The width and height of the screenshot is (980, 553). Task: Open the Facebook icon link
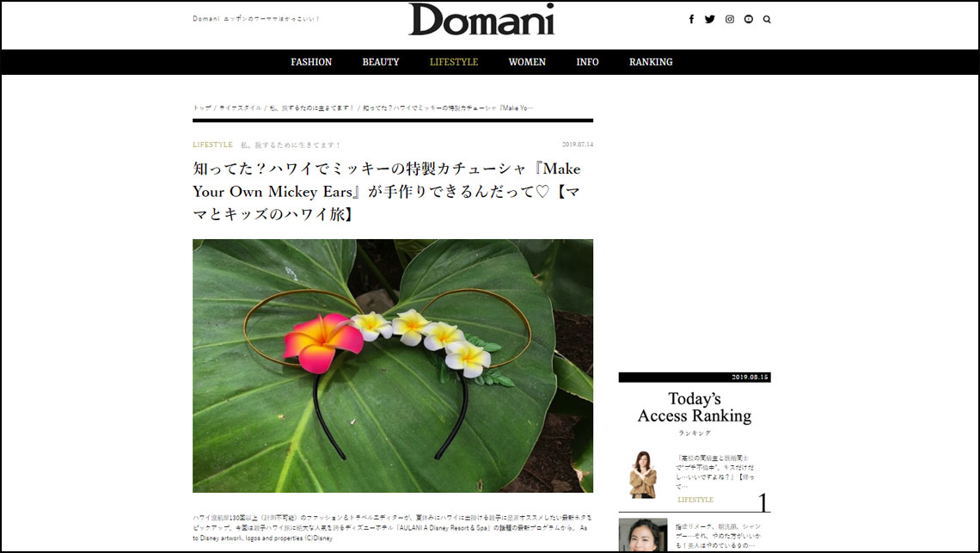coord(691,20)
